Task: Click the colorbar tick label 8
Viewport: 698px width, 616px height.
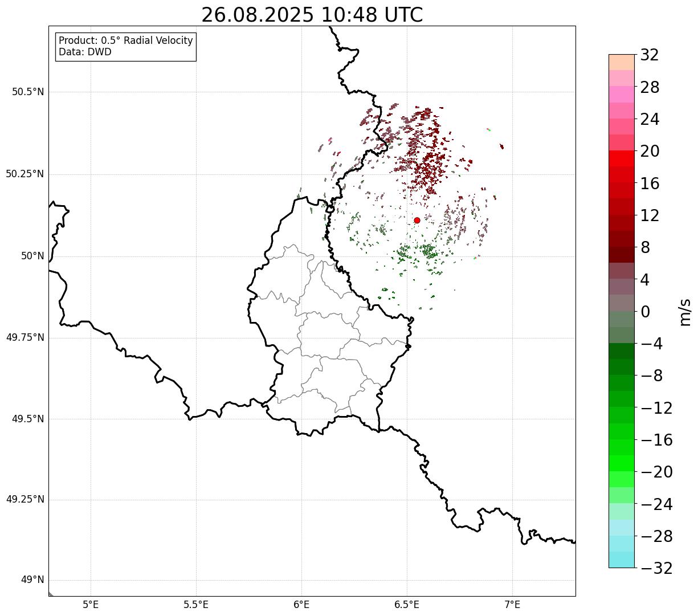Action: pyautogui.click(x=645, y=247)
